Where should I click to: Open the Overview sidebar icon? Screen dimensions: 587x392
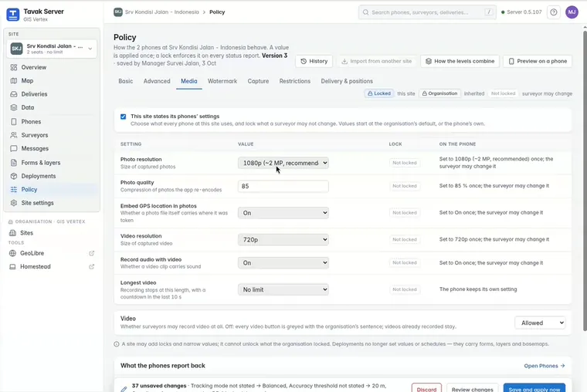pos(14,67)
